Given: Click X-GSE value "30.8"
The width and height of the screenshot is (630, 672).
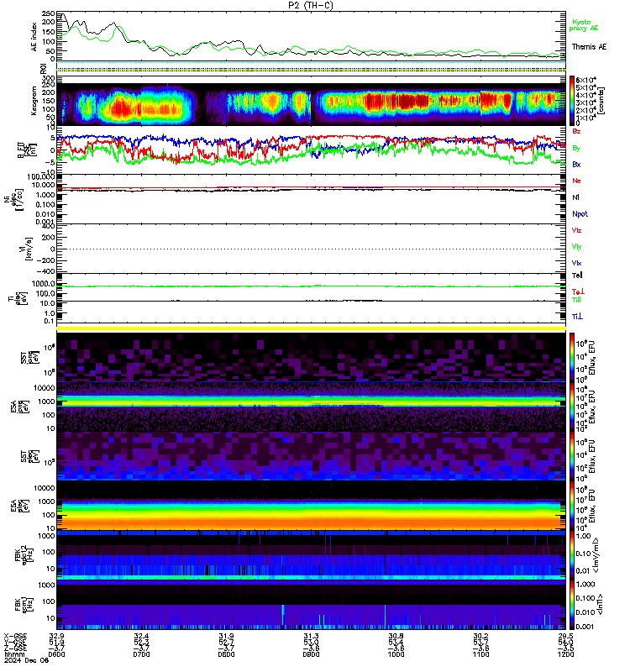Looking at the screenshot, I should click(x=396, y=636).
